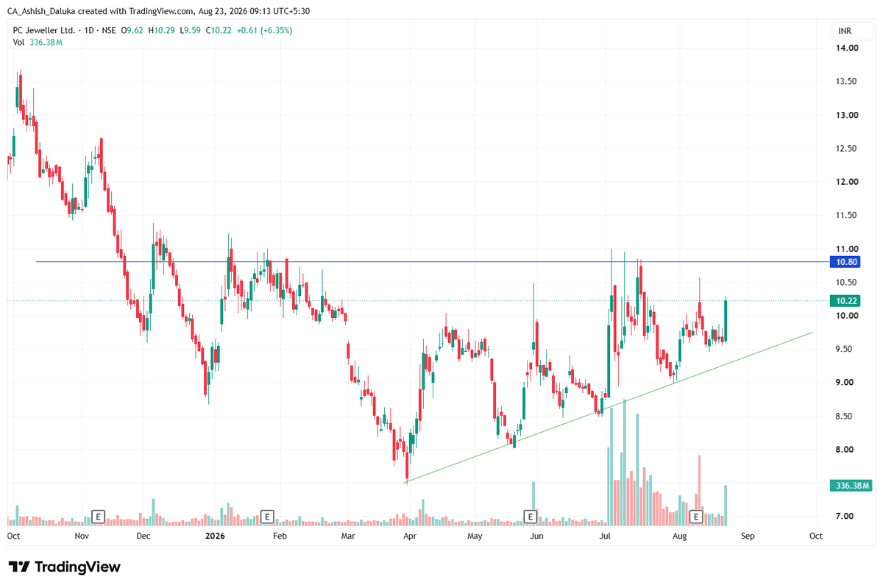Click the Vol 336.38M indicator legend
The height and width of the screenshot is (588, 883).
[x=38, y=42]
